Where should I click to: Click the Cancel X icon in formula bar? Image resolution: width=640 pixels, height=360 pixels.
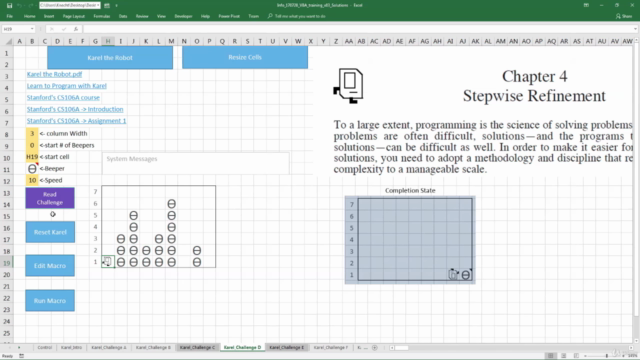(x=51, y=29)
